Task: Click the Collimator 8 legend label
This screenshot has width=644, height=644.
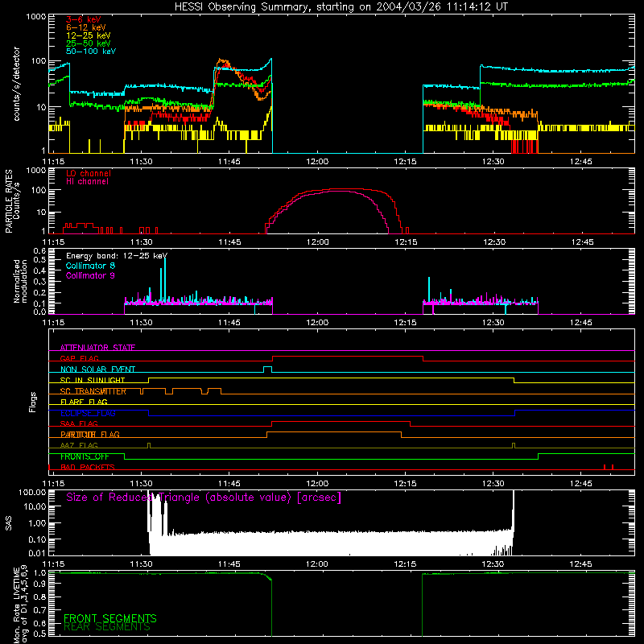Action: (x=90, y=266)
